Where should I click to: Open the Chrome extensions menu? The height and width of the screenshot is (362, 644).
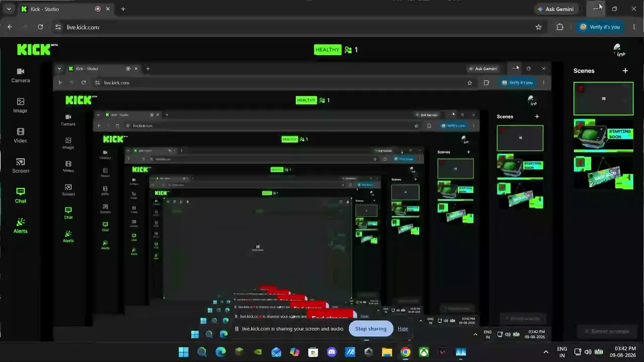click(x=559, y=27)
